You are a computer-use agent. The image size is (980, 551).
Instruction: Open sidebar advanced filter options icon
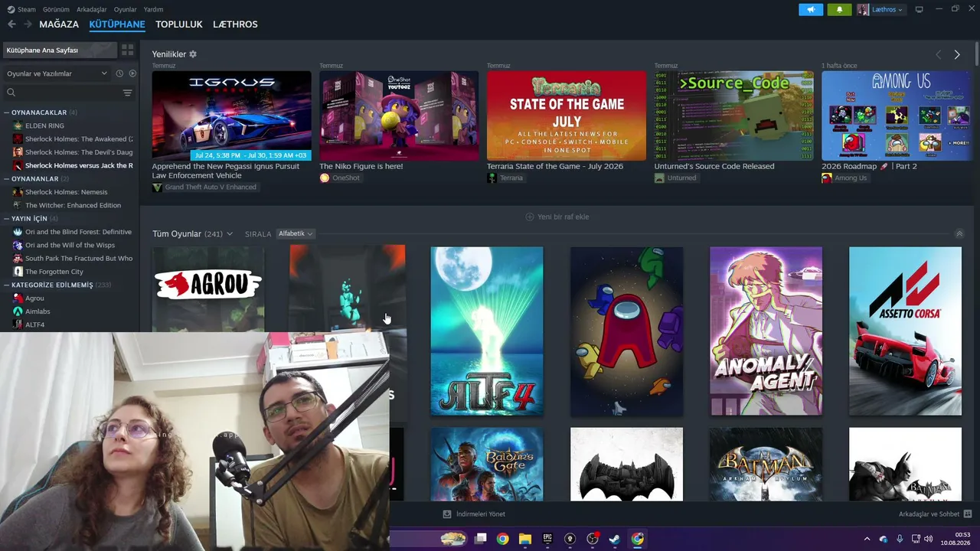127,93
